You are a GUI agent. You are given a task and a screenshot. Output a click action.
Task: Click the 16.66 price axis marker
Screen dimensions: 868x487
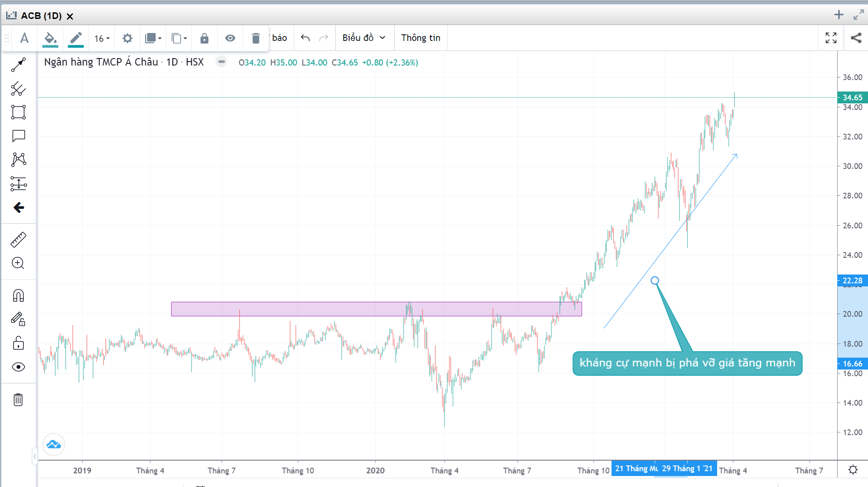852,363
